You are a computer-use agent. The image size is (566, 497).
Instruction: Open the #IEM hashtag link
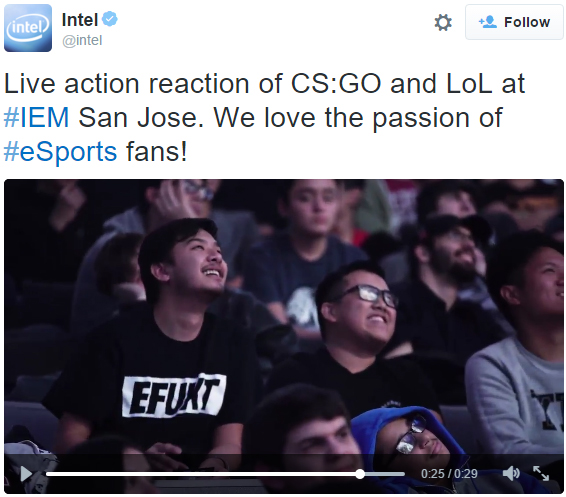click(x=36, y=118)
